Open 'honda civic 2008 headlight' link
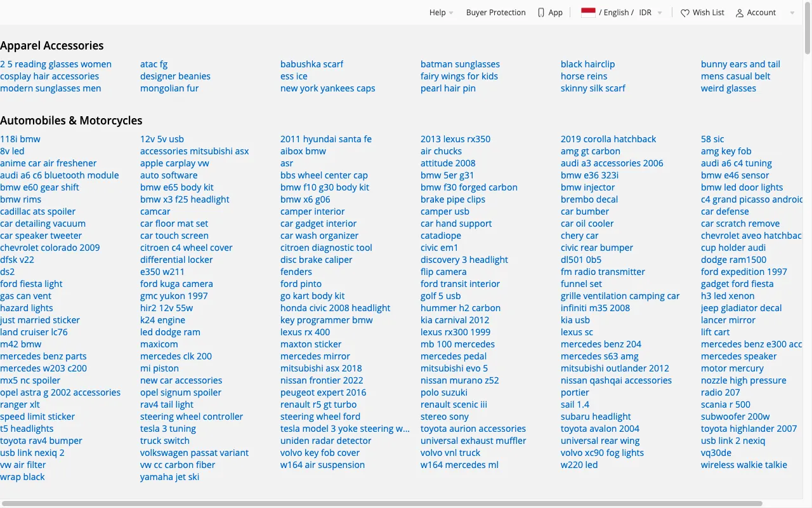This screenshot has width=812, height=508. [x=335, y=308]
